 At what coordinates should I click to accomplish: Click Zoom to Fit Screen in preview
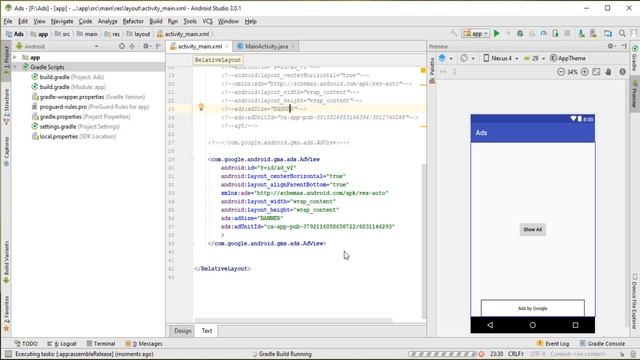(x=596, y=72)
